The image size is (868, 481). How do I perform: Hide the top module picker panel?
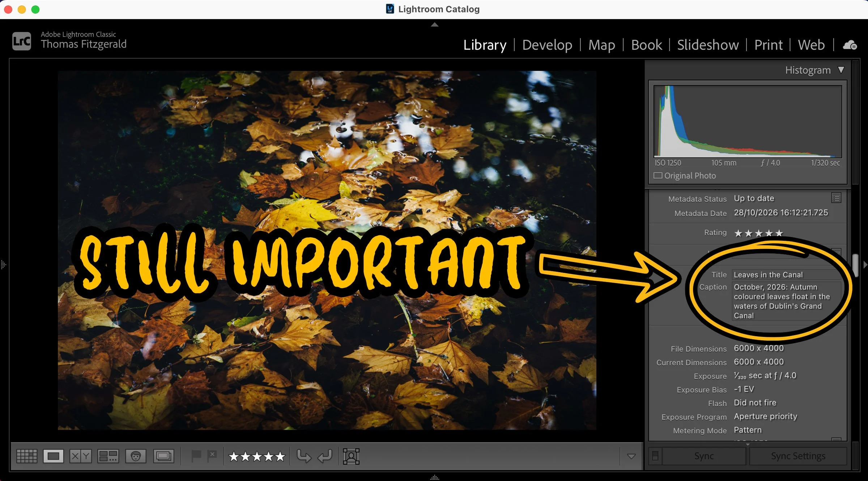(x=434, y=25)
